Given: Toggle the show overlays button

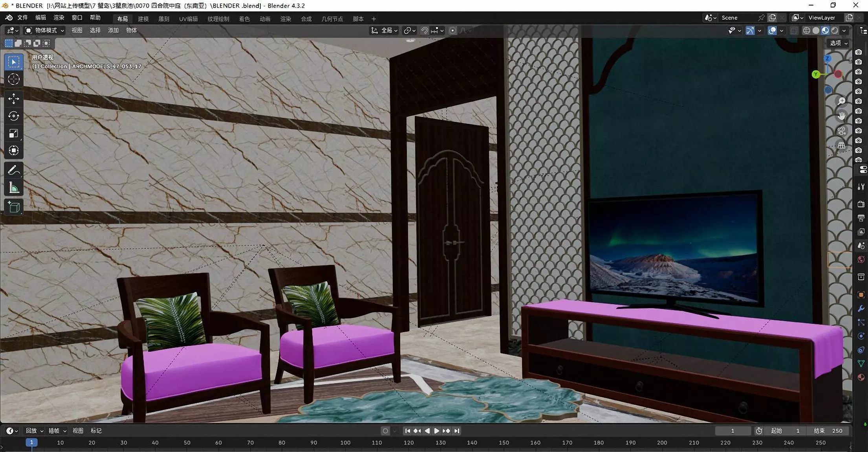Looking at the screenshot, I should (772, 30).
